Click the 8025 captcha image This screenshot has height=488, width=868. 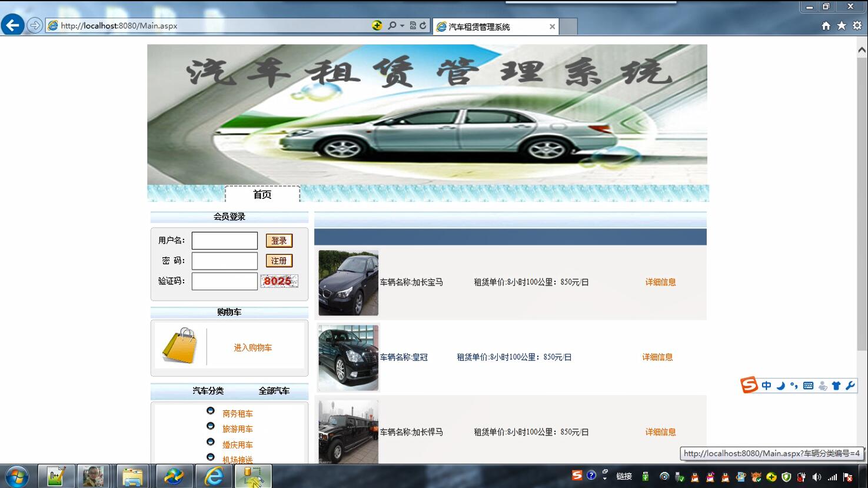tap(279, 281)
